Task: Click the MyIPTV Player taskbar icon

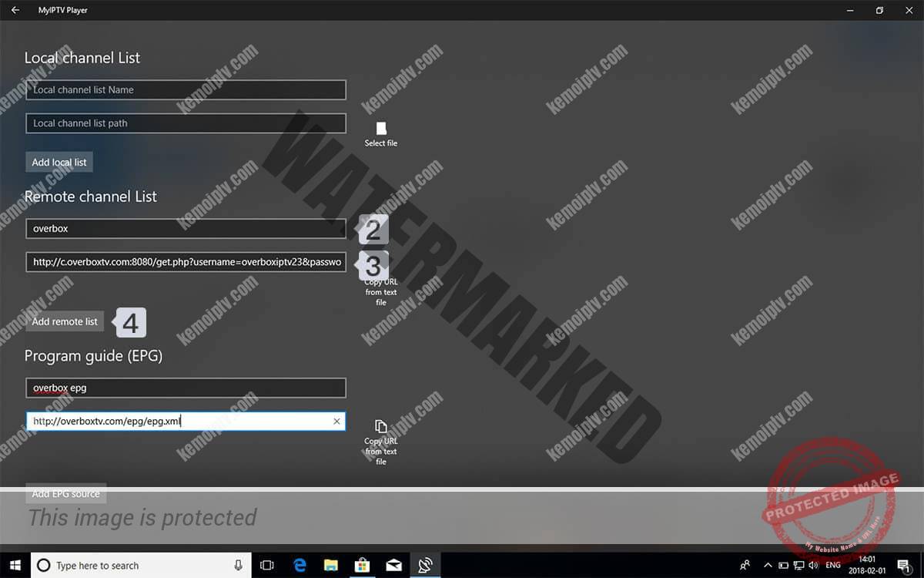Action: 425,565
